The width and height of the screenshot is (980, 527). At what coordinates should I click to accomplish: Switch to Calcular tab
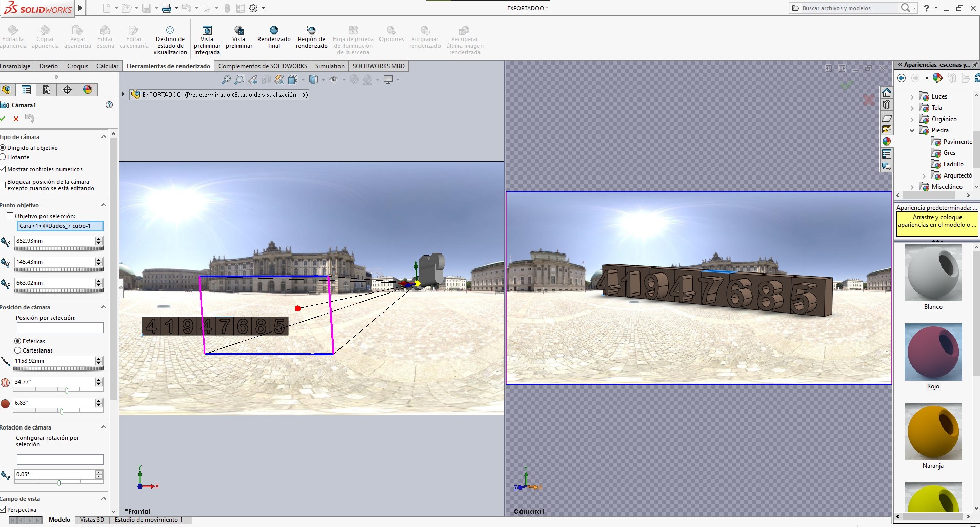(107, 66)
